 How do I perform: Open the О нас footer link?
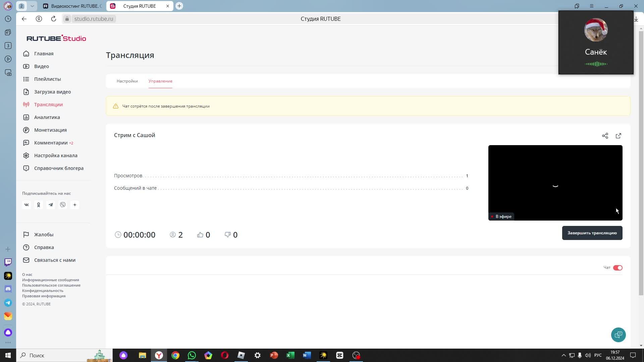[x=27, y=275]
